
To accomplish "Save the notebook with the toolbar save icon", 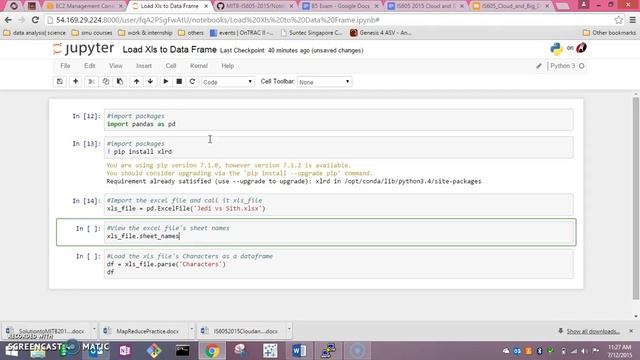I will 60,82.
